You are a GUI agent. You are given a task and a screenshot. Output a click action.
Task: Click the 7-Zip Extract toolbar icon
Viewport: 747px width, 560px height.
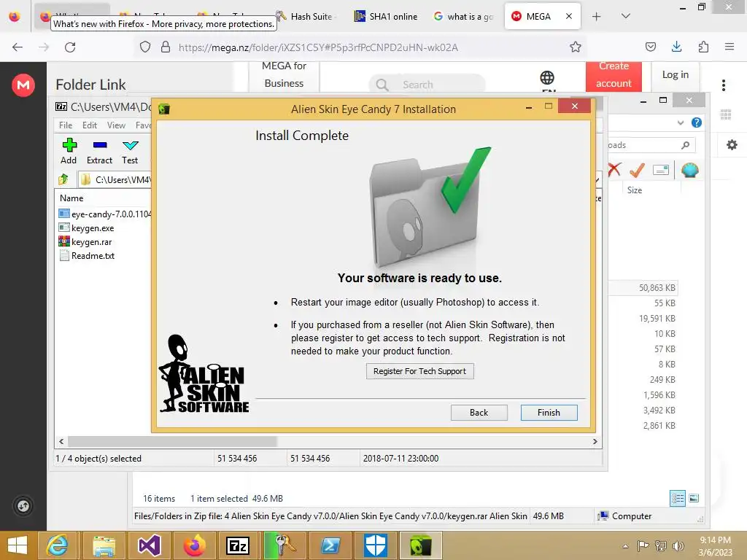coord(99,145)
